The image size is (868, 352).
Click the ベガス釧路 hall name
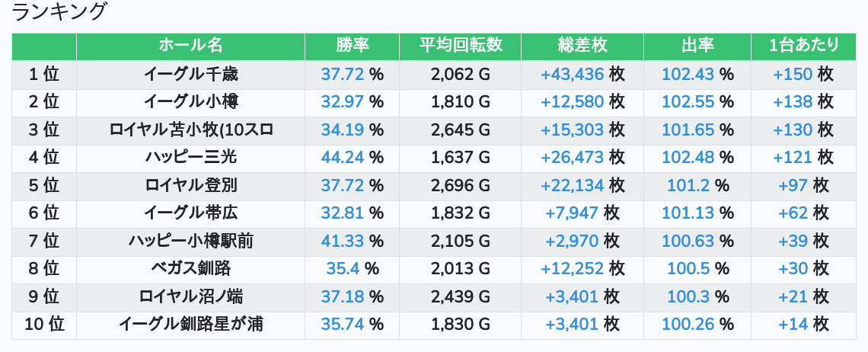tap(190, 268)
